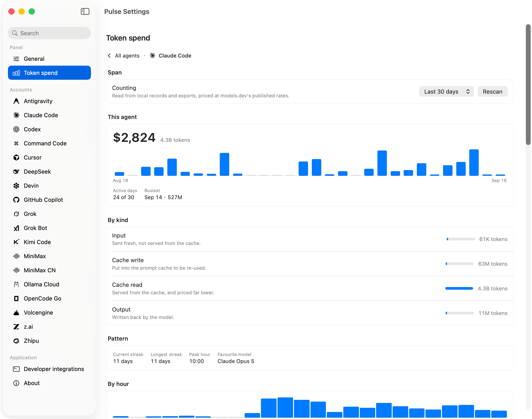Toggle the sidebar panel icon

coord(85,11)
